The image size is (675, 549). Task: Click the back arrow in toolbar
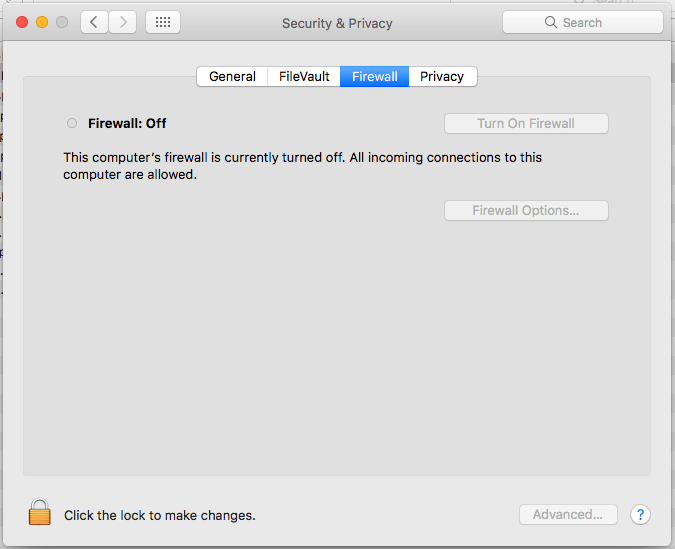[95, 22]
